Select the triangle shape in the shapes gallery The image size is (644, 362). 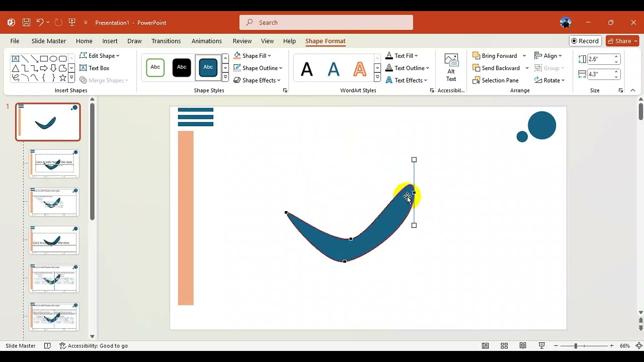[16, 68]
